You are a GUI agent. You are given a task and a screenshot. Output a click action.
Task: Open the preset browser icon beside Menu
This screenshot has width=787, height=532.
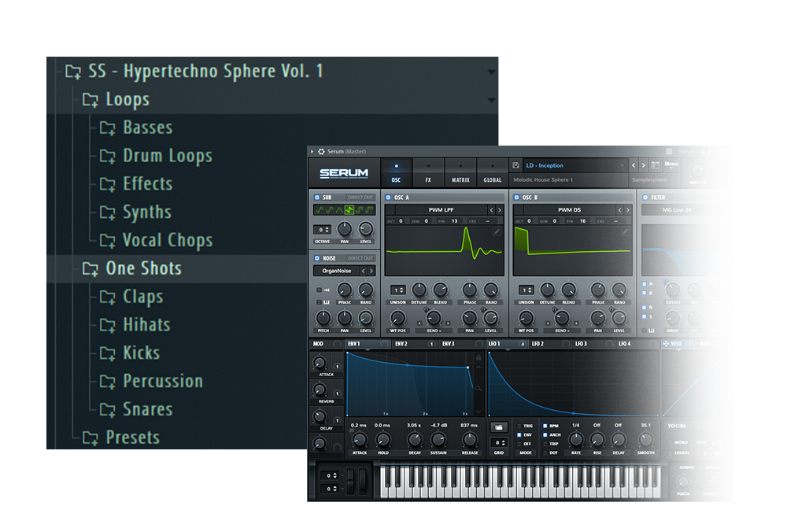tap(655, 166)
